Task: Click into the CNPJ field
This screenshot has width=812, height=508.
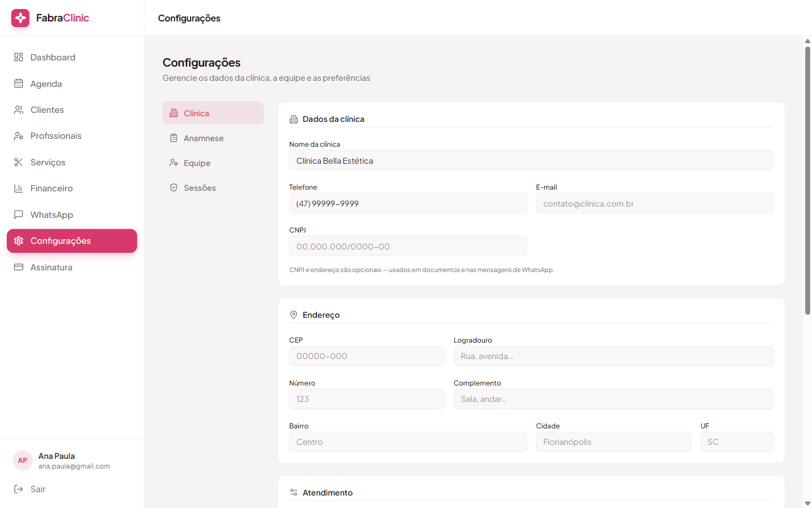Action: (408, 246)
